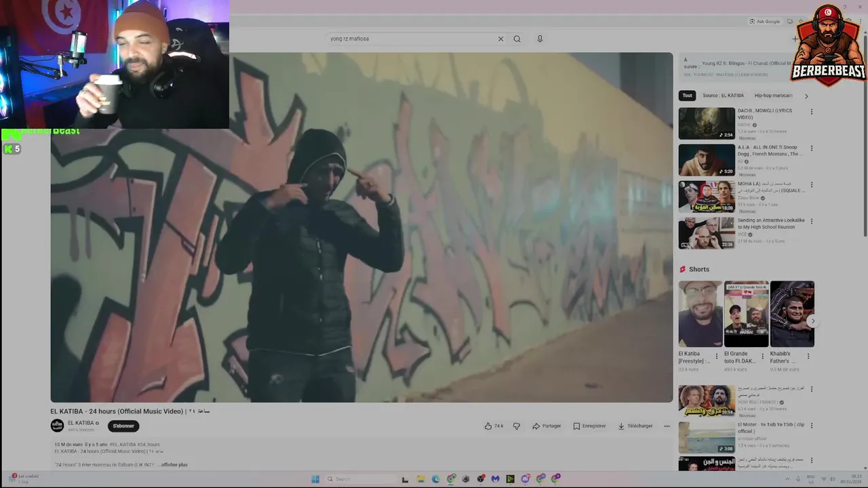Select Hip-hop marocain chip
This screenshot has width=868, height=488.
coord(773,96)
